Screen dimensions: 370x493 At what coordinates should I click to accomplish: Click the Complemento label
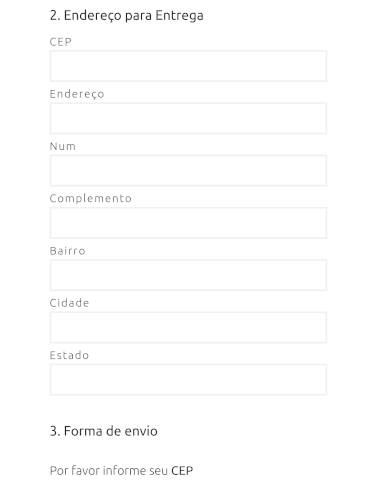point(91,199)
